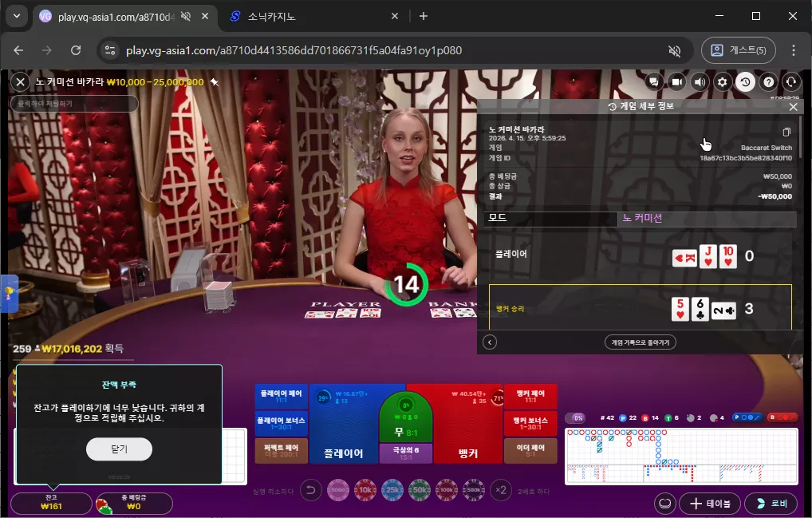Click the chat input field
Viewport: 812px width, 518px height.
click(74, 104)
